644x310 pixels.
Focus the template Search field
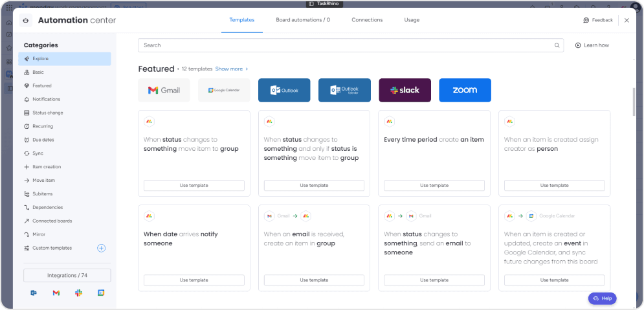point(351,45)
